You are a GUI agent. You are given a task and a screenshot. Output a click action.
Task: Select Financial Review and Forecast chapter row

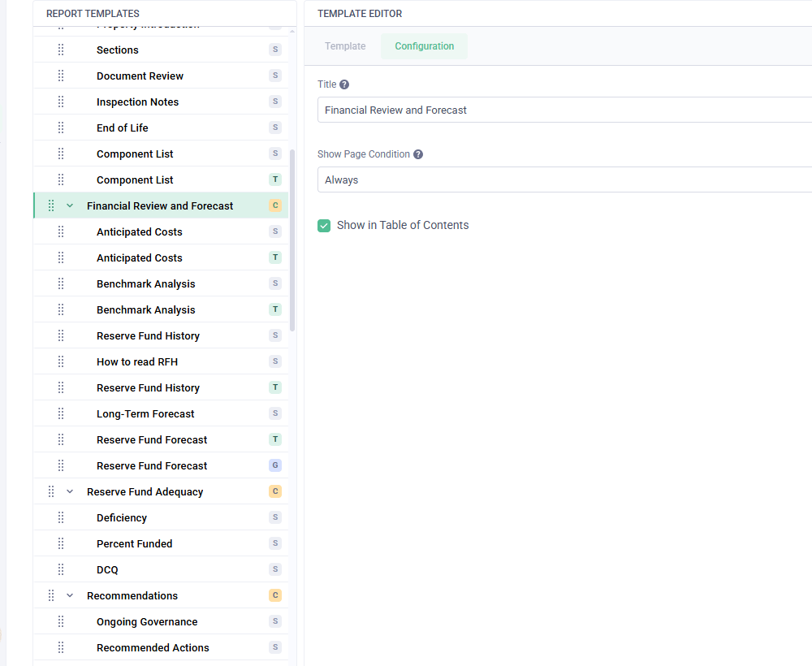[161, 205]
